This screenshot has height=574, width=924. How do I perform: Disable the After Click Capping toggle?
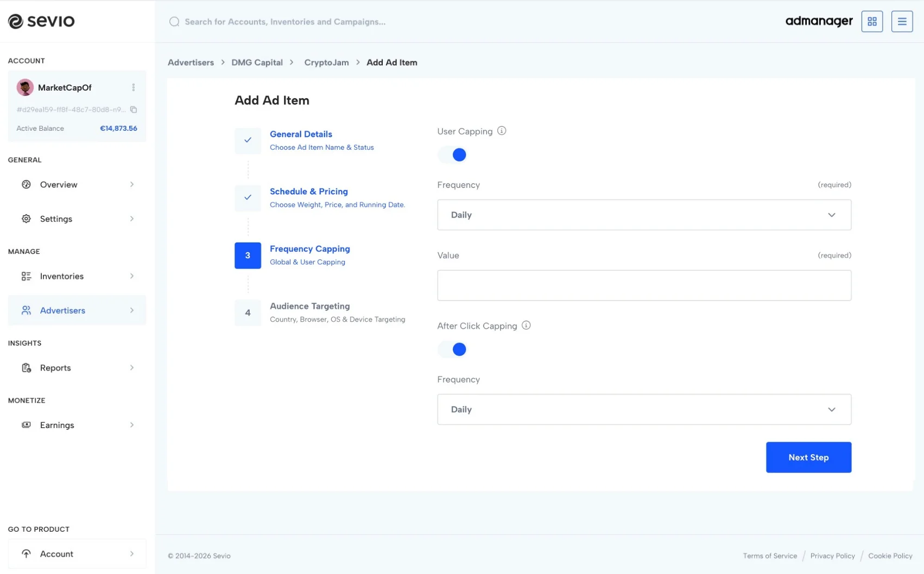point(453,349)
